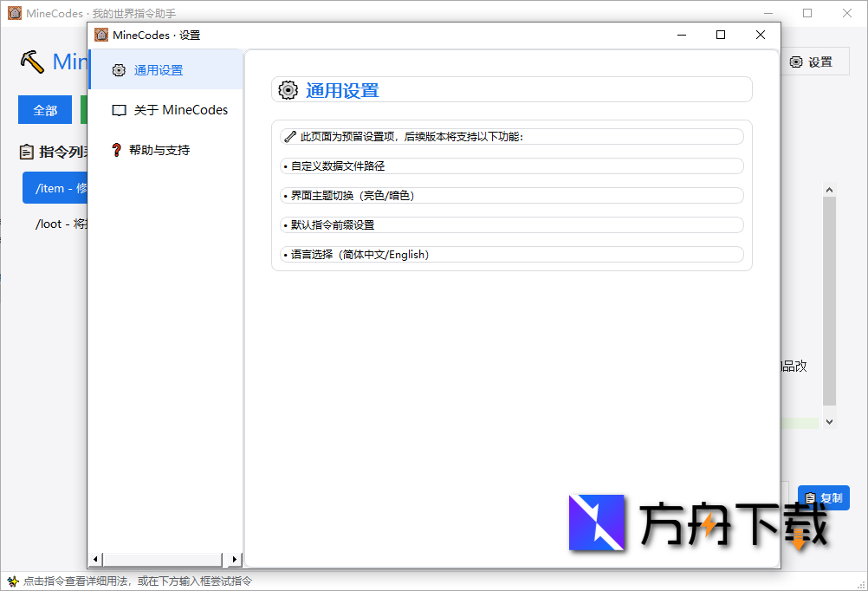Select the /loot command entry
This screenshot has width=868, height=591.
(55, 224)
